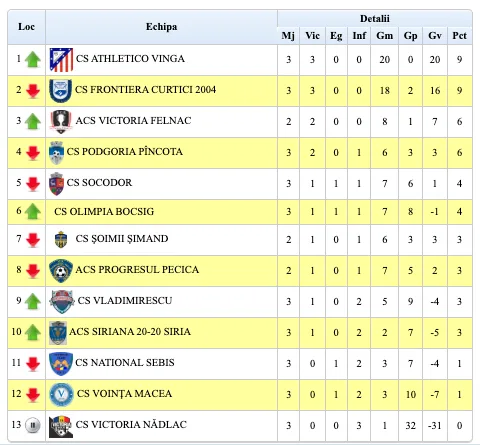Sort table by the Pct column header
Viewport: 480px width, 445px height.
[x=459, y=36]
